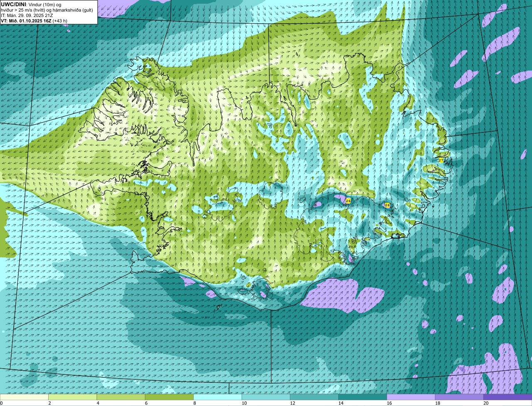532x406 pixels.
Task: Click the scale value '8' on the legend
Action: click(194, 403)
